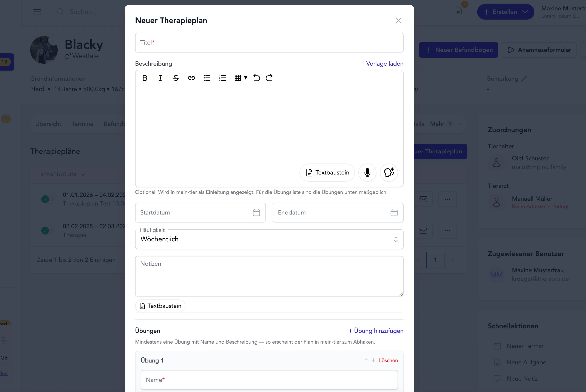Click the Suchen search field
The height and width of the screenshot is (392, 586).
pos(84,12)
